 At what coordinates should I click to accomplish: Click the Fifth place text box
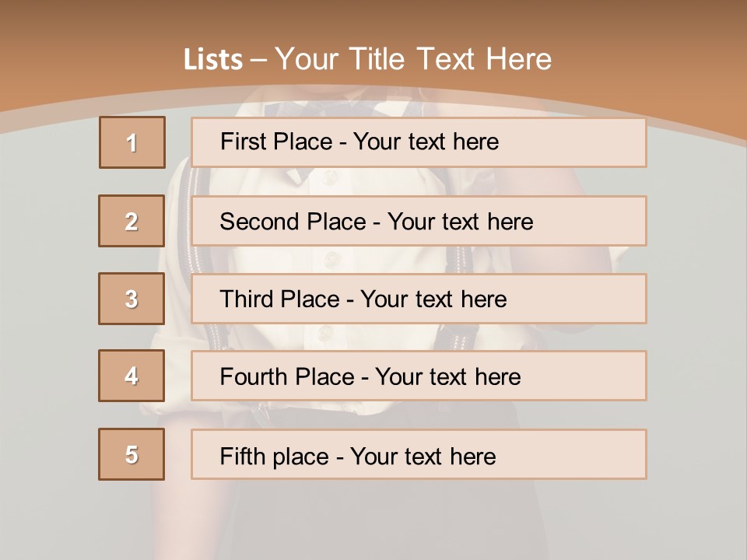click(x=419, y=454)
